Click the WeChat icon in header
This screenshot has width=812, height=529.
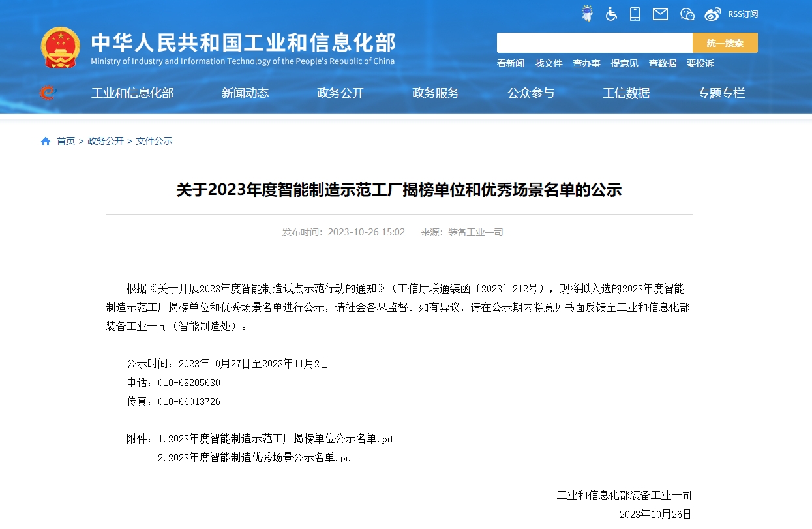[687, 14]
